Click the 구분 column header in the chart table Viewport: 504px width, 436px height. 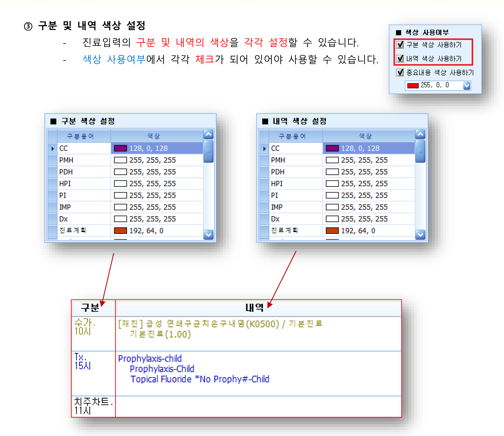pyautogui.click(x=94, y=308)
